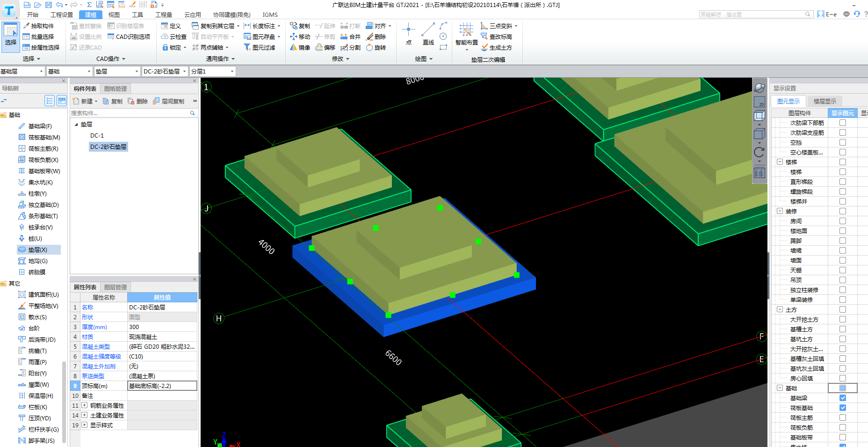Enable 筏板主筋 display checkbox
868x447 pixels.
point(843,418)
